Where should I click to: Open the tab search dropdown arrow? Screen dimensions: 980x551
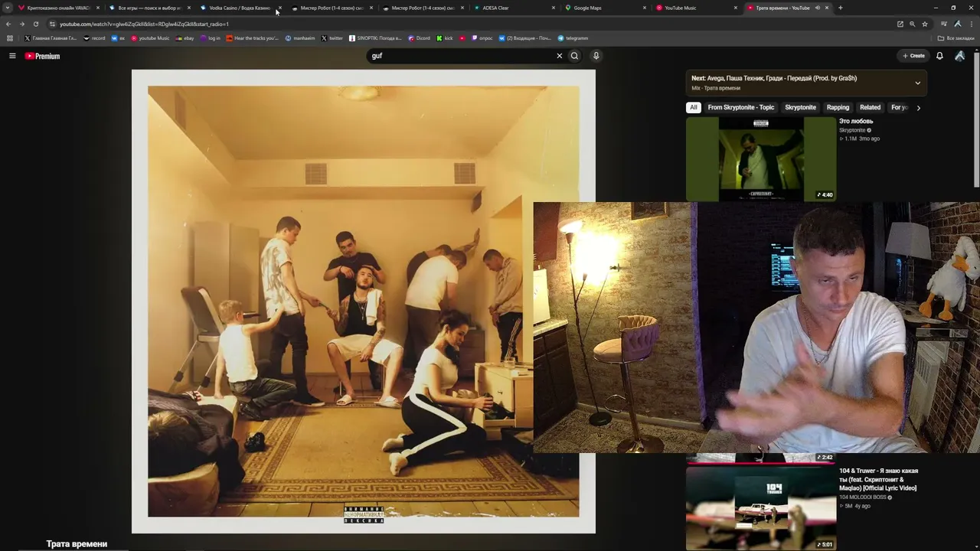(x=8, y=8)
